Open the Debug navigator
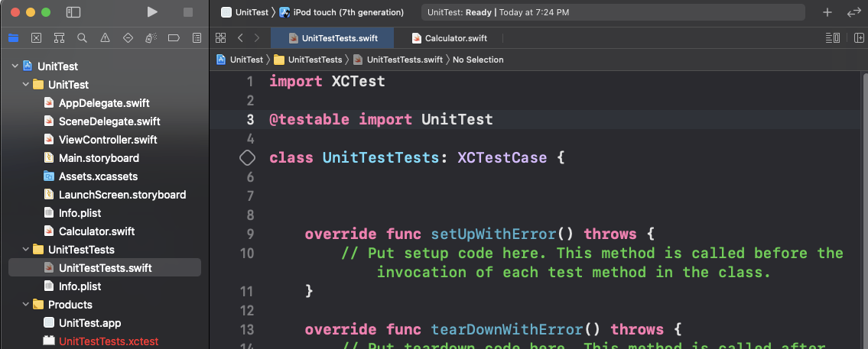Screen dimensions: 868x349 coord(151,38)
